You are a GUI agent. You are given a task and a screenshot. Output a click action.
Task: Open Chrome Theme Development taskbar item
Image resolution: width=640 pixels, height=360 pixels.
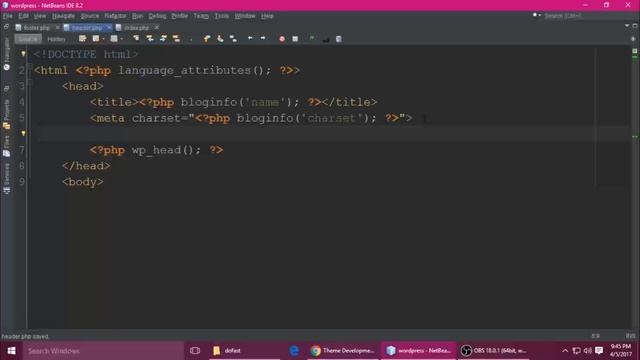(343, 351)
